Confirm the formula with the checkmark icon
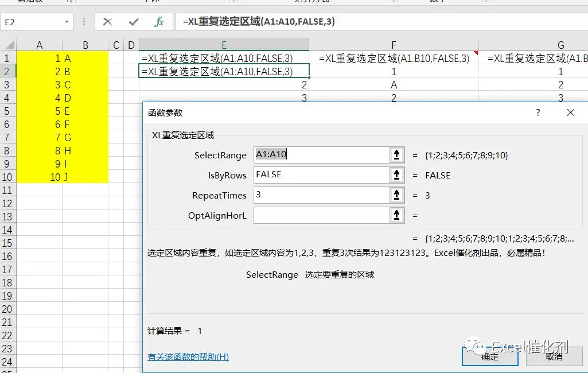This screenshot has width=588, height=373. click(134, 22)
